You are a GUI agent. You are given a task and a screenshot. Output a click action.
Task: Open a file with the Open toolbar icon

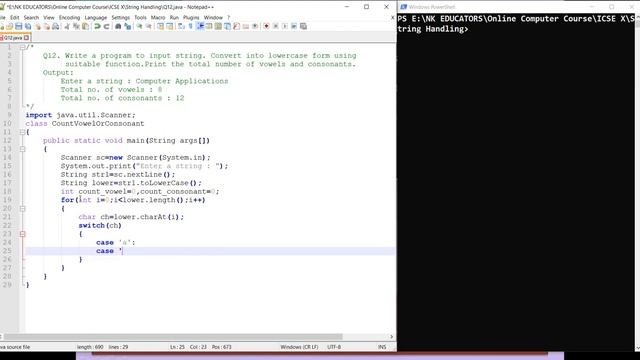pyautogui.click(x=9, y=27)
